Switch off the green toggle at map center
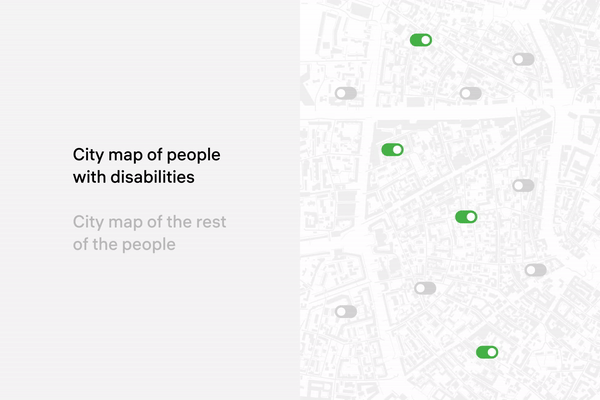Image resolution: width=600 pixels, height=400 pixels. pos(466,217)
